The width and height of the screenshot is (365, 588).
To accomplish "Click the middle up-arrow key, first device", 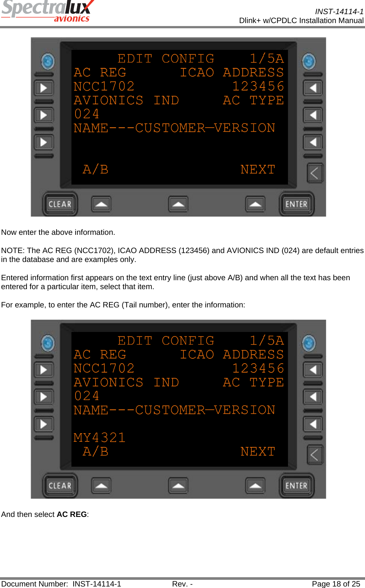I will (178, 204).
